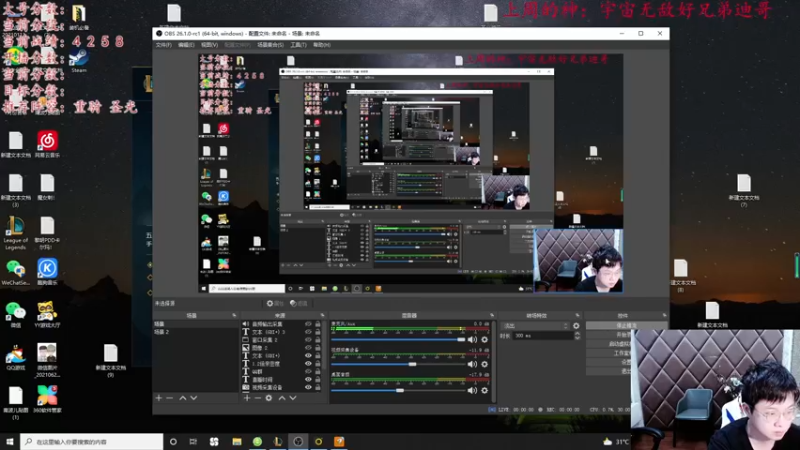The height and width of the screenshot is (450, 800).
Task: Add a new source with plus icon
Action: [x=247, y=398]
